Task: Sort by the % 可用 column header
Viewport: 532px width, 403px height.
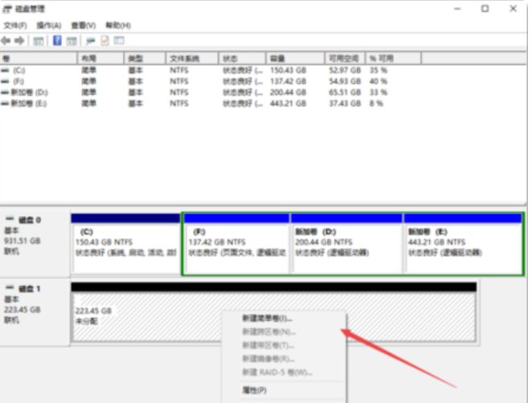Action: pos(393,59)
